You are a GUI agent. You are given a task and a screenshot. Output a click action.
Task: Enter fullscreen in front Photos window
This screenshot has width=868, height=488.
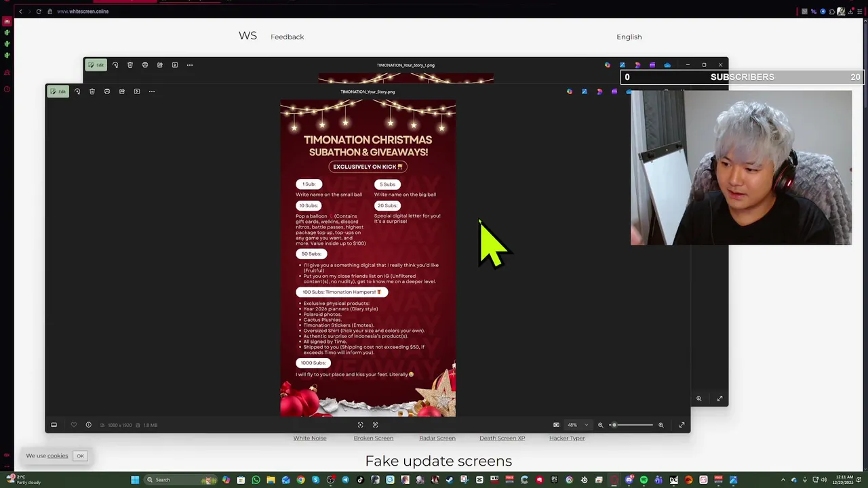pyautogui.click(x=682, y=425)
